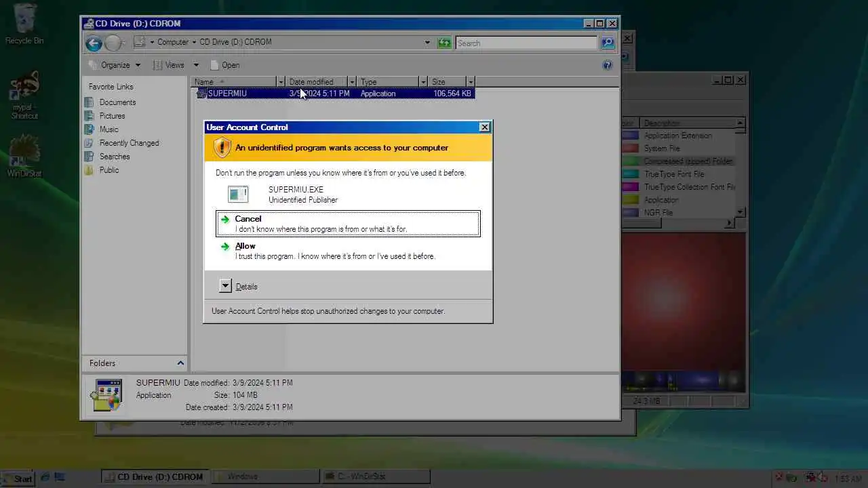
Task: Click large SUPERMIU icon in details pane
Action: [x=107, y=394]
